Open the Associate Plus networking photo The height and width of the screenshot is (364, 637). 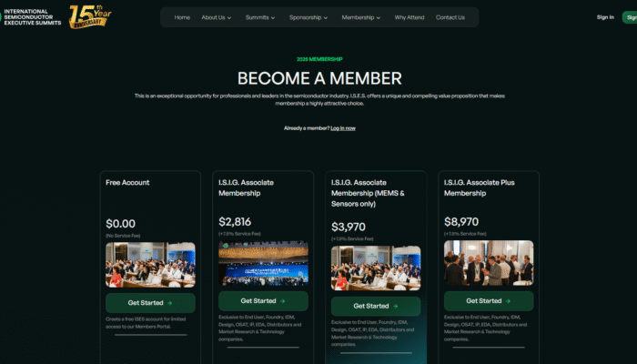tap(489, 263)
